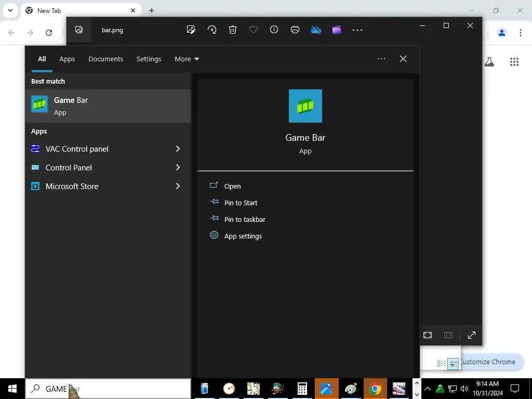Show hidden system tray icons

tap(428, 389)
